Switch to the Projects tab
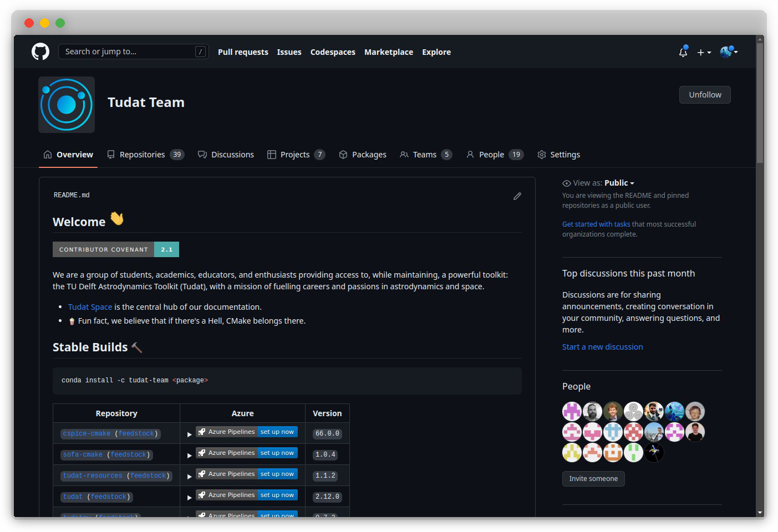 click(296, 155)
